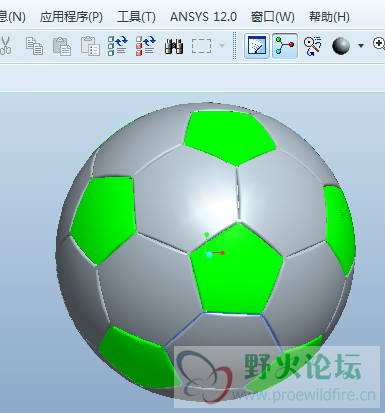Screen dimensions: 385x413
Task: Click the Regeneration Manager icon with red boxes
Action: coord(146,46)
